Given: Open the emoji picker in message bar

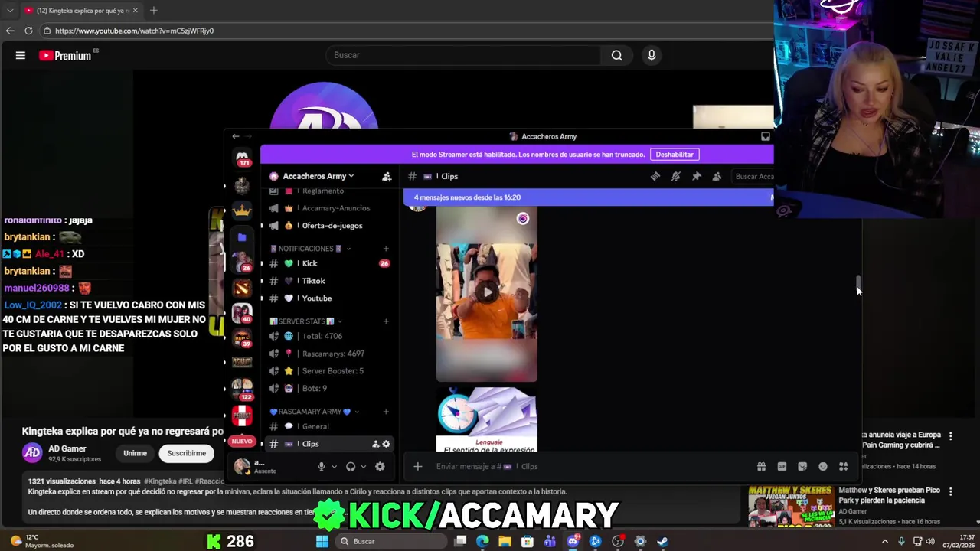Looking at the screenshot, I should pos(823,466).
